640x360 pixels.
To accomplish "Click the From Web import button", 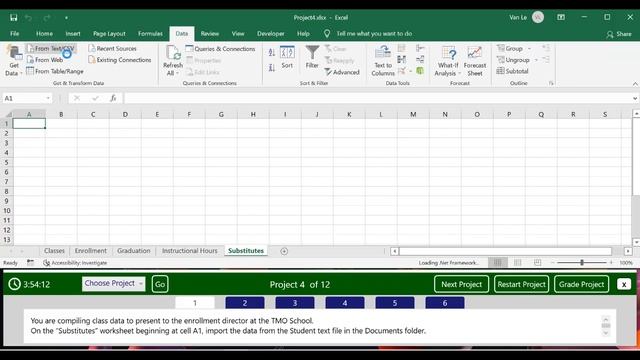I will click(44, 60).
